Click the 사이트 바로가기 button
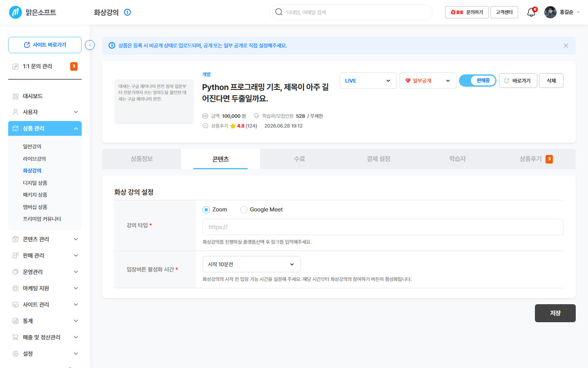The height and width of the screenshot is (368, 588). pyautogui.click(x=45, y=45)
